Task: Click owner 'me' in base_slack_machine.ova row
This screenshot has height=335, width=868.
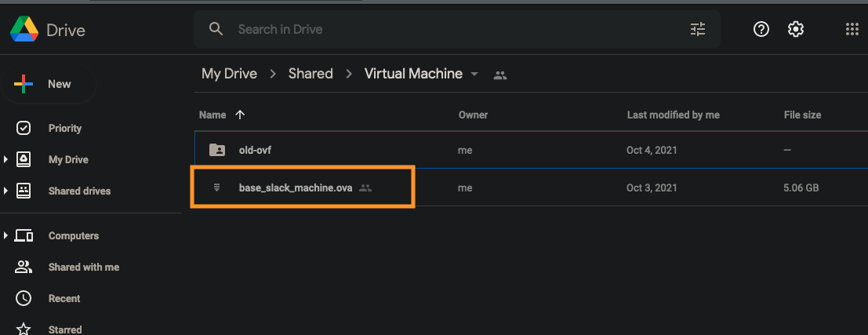Action: click(465, 188)
